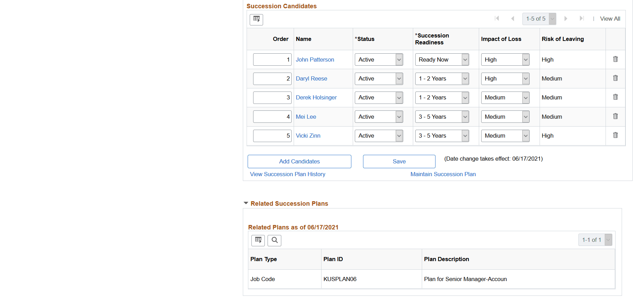The image size is (644, 301).
Task: Click the Add Candidates button
Action: click(299, 161)
